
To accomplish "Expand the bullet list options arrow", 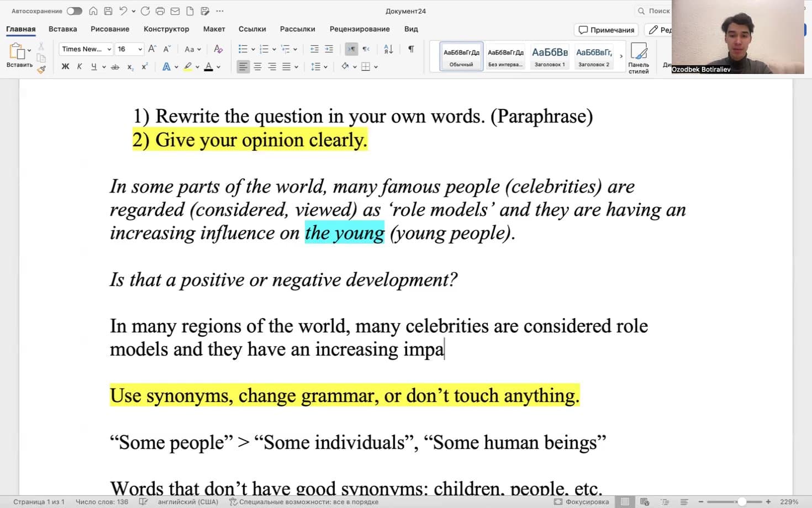I will (x=253, y=49).
